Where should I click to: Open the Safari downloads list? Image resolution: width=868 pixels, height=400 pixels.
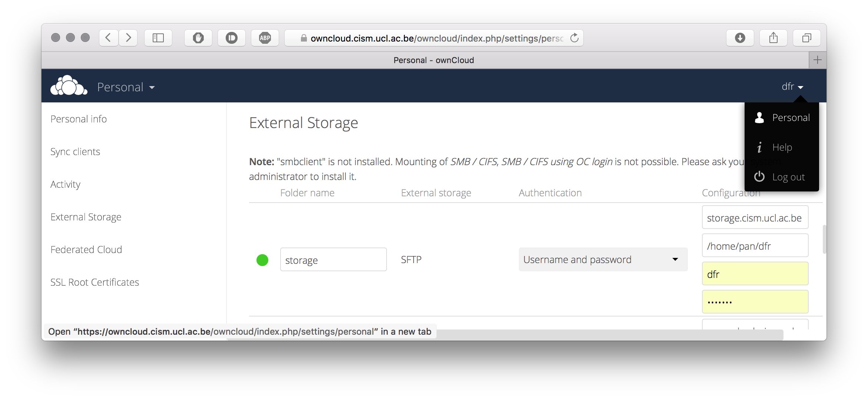740,38
